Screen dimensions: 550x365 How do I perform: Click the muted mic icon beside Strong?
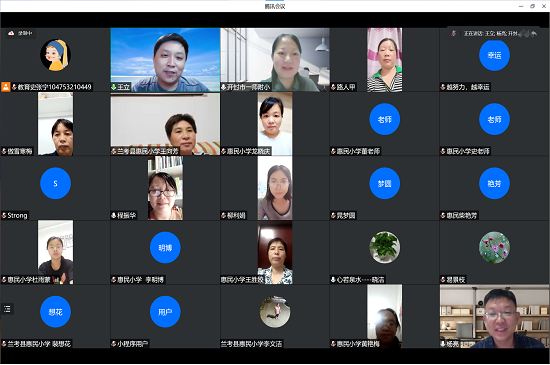click(4, 215)
